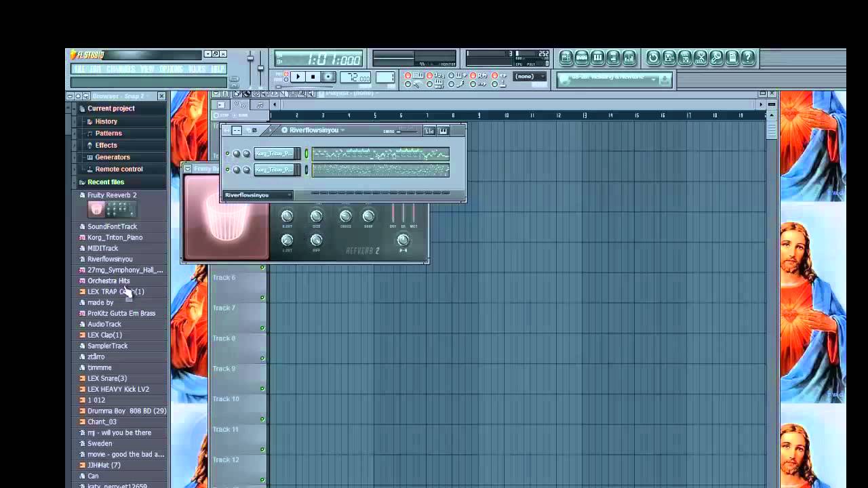Image resolution: width=868 pixels, height=488 pixels.
Task: Toggle the first Korg_Triton channel green LED
Action: pyautogui.click(x=227, y=153)
